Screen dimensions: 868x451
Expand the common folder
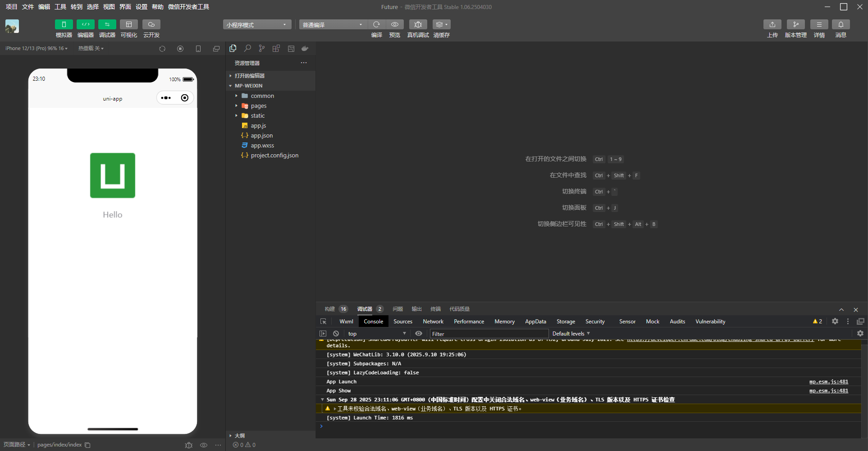coord(270,96)
